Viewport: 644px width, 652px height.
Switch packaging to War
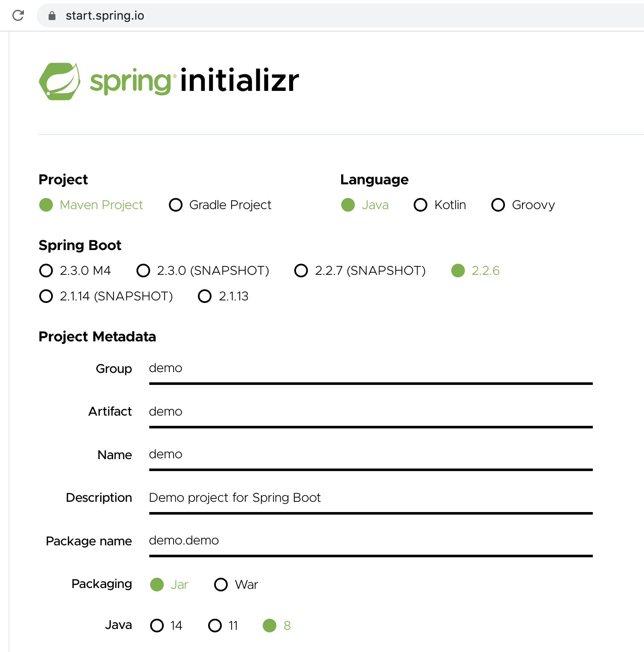tap(236, 585)
